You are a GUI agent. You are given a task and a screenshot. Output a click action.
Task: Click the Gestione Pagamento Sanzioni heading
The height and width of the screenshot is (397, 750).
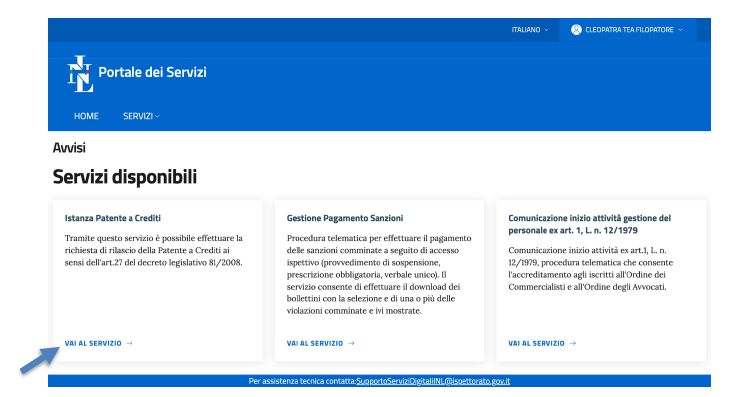coord(345,218)
